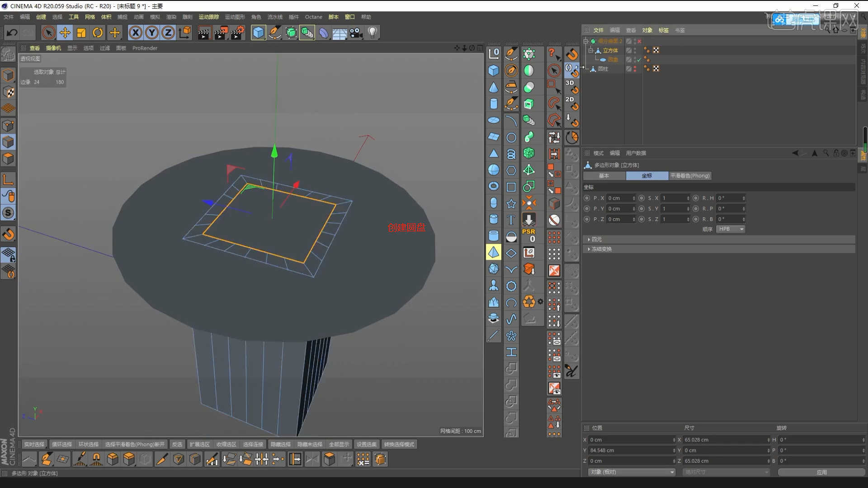This screenshot has height=488, width=868.
Task: Select the star spline icon
Action: point(511,203)
